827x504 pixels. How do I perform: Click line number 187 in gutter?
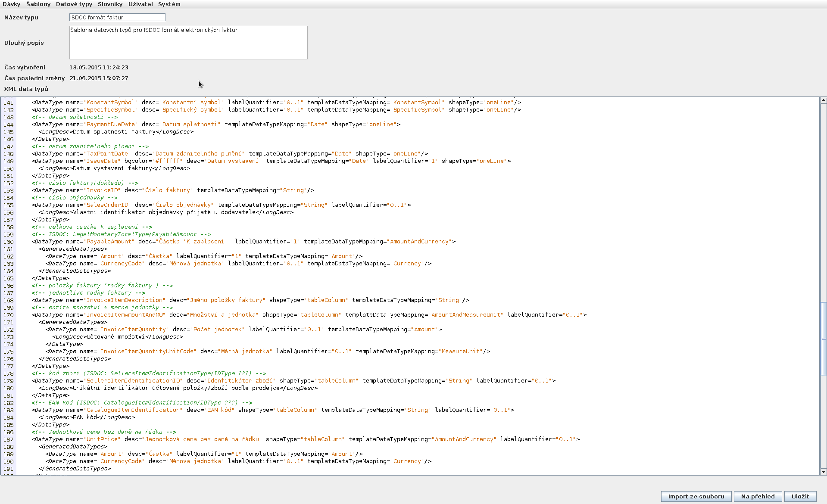[8, 439]
